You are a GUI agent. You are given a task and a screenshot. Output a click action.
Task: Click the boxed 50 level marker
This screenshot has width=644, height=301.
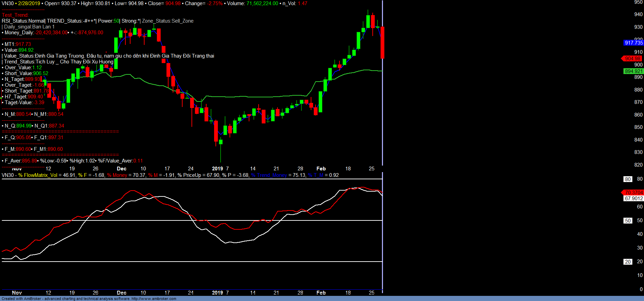[628, 221]
